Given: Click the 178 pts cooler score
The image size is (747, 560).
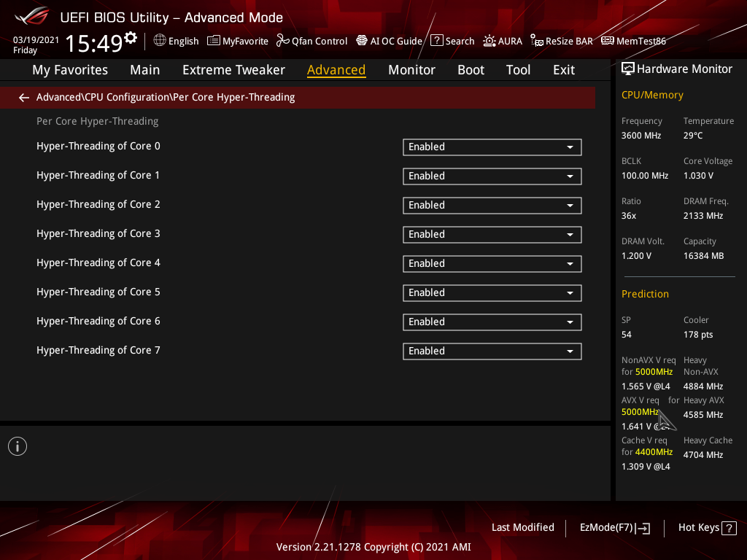Looking at the screenshot, I should click(x=698, y=335).
